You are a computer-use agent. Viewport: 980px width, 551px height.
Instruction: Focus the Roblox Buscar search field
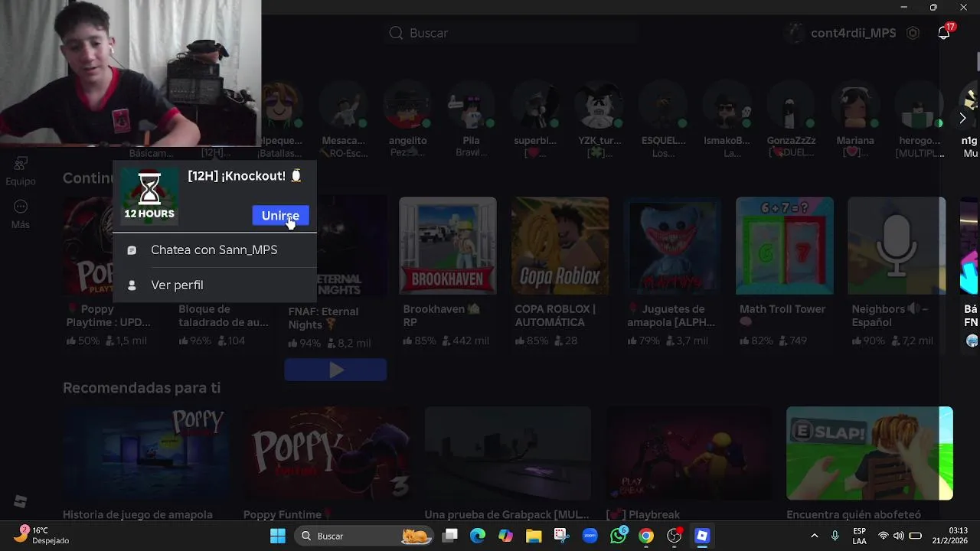tap(513, 33)
